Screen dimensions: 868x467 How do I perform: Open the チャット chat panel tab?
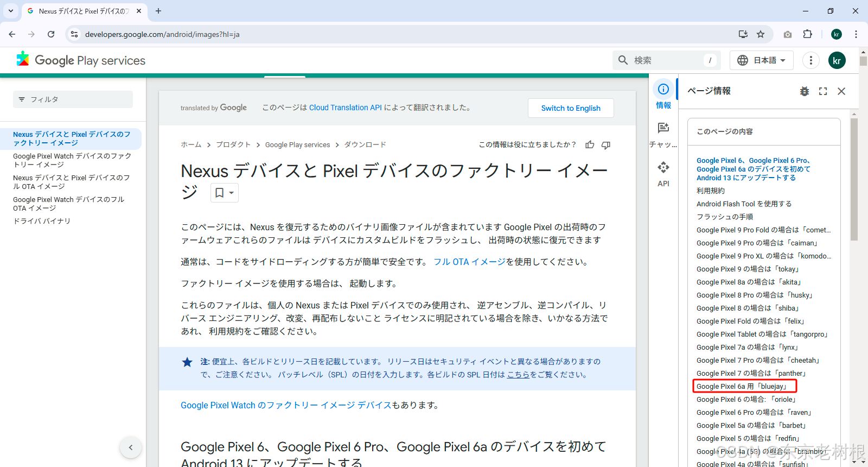(663, 135)
